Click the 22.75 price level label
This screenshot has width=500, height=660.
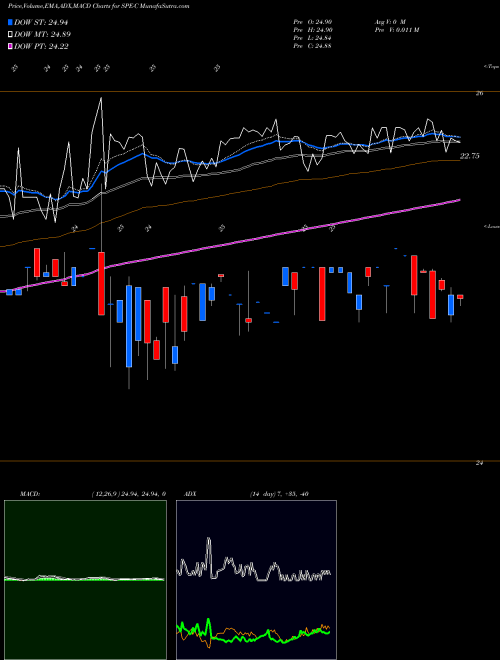point(469,156)
